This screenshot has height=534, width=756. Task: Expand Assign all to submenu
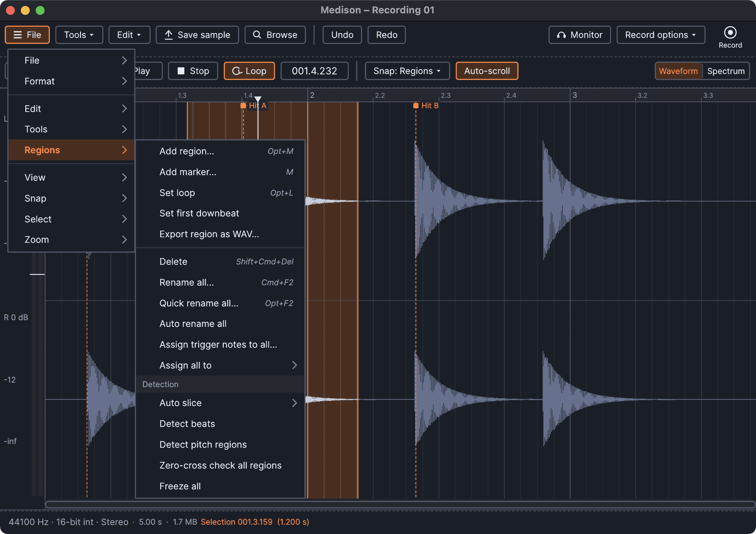220,365
